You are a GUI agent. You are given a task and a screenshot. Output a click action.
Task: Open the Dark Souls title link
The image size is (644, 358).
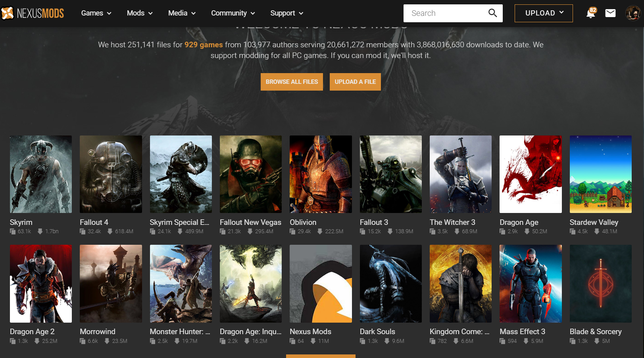pos(377,331)
